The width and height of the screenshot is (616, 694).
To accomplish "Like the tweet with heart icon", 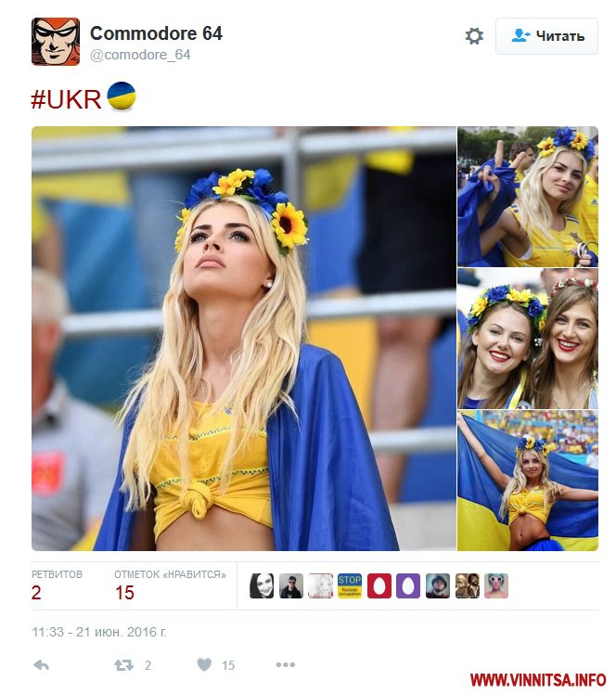I will pos(204,664).
